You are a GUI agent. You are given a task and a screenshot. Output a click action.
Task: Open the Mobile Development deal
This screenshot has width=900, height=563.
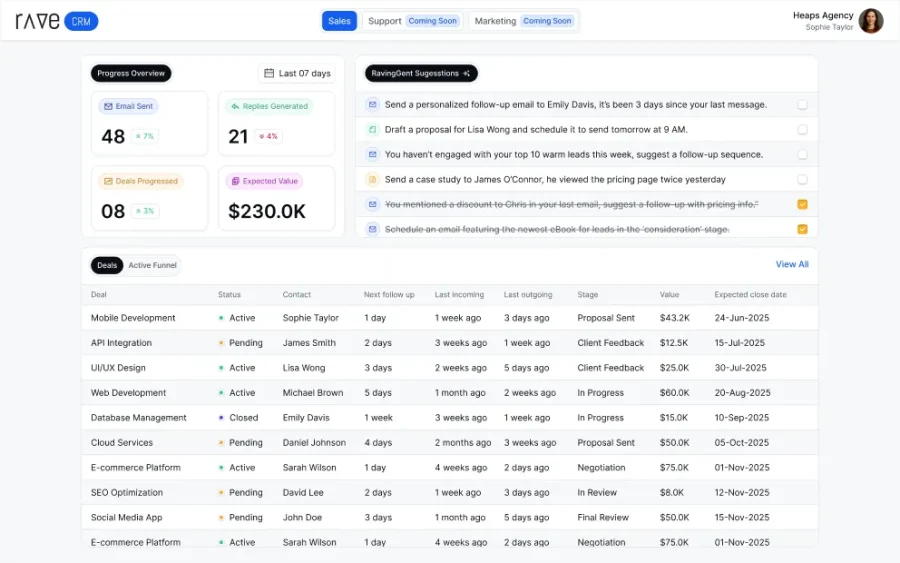click(133, 318)
